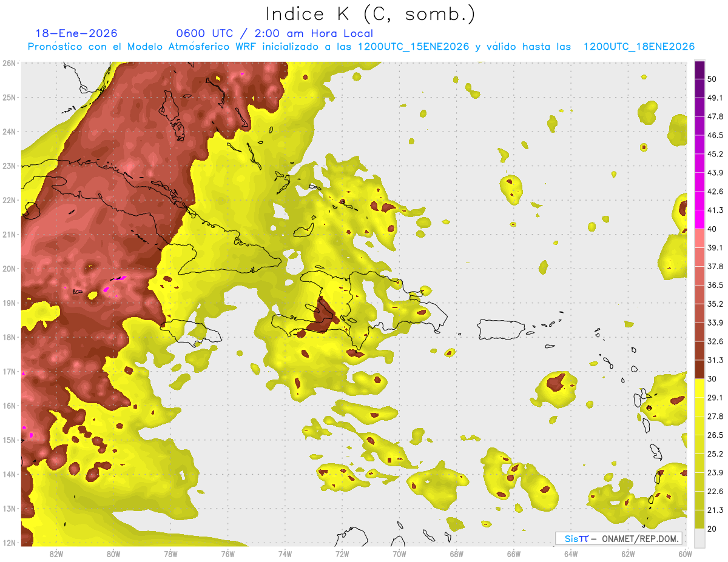Image resolution: width=728 pixels, height=562 pixels.
Task: Pick the bright magenta swatch between 40 and 41.3
Action: (x=699, y=219)
